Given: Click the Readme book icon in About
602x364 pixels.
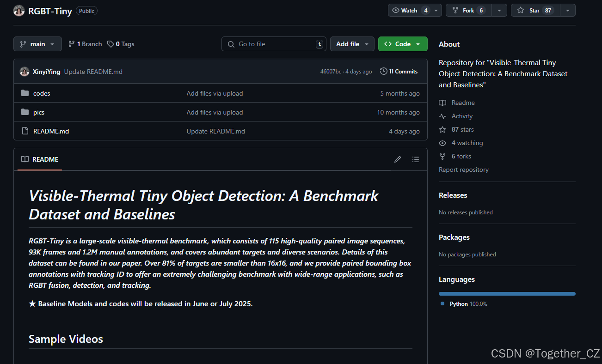Looking at the screenshot, I should 443,102.
